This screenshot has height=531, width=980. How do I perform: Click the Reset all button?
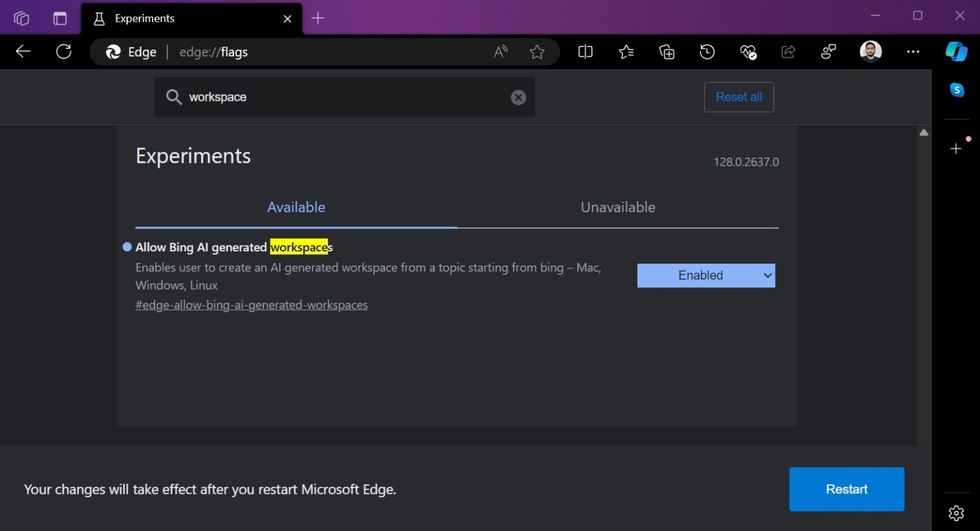[x=739, y=97]
